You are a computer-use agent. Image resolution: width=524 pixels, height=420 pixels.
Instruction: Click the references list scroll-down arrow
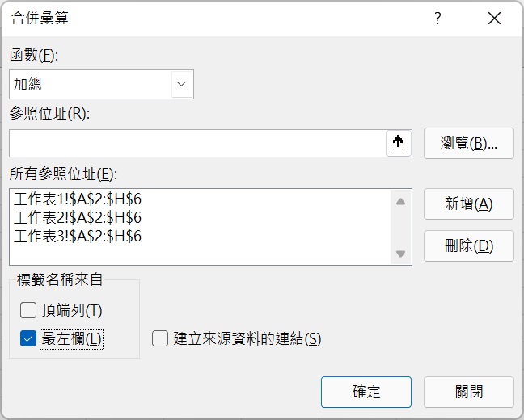tap(400, 254)
